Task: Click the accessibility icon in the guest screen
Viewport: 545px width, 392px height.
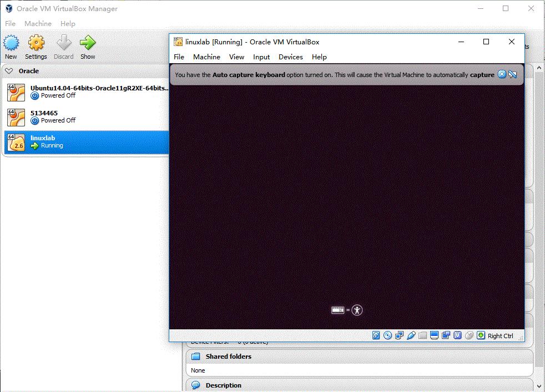Action: 357,310
